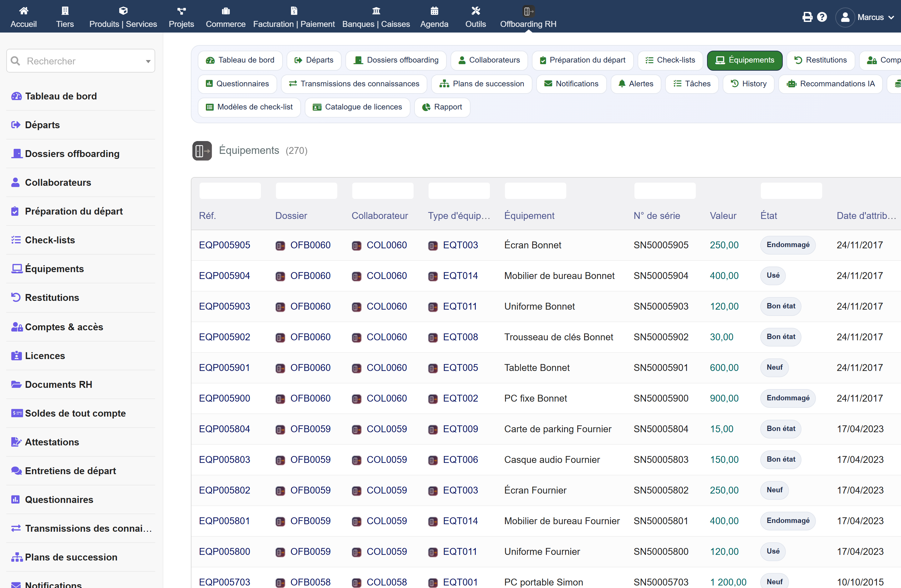Open the Tâches tab
This screenshot has width=901, height=588.
pos(692,84)
